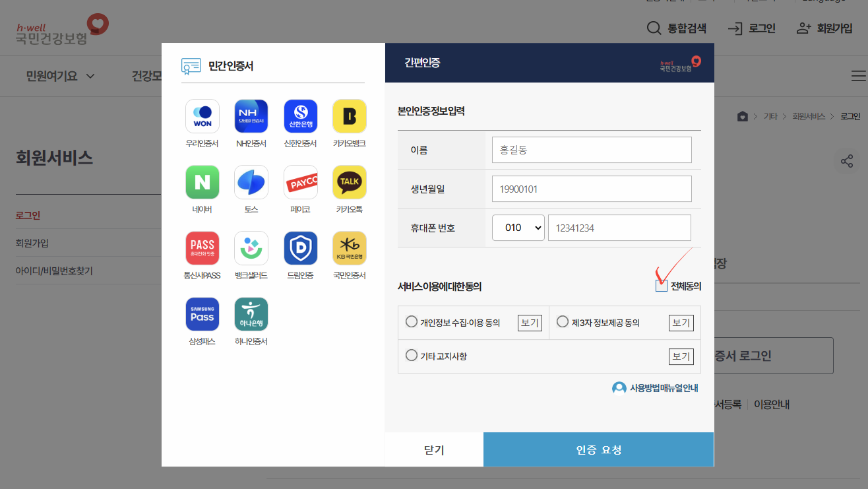This screenshot has width=868, height=489.
Task: Select the 신한은행 certificate icon
Action: [x=300, y=116]
